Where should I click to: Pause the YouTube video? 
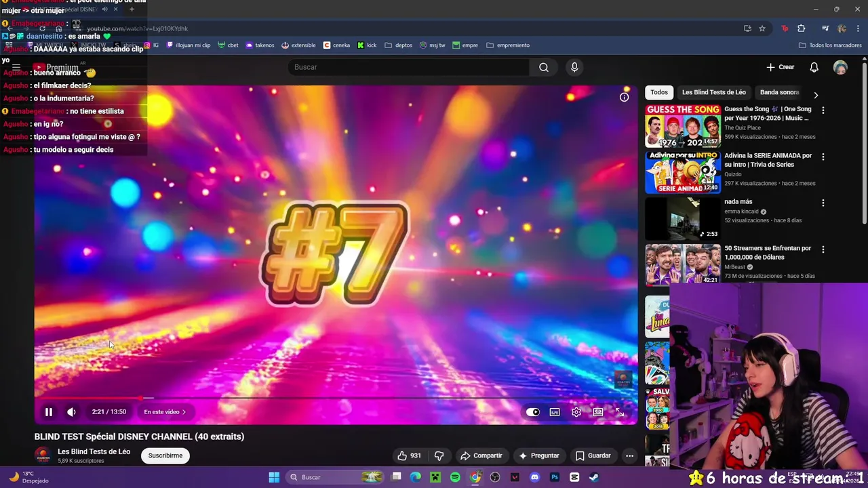tap(49, 412)
